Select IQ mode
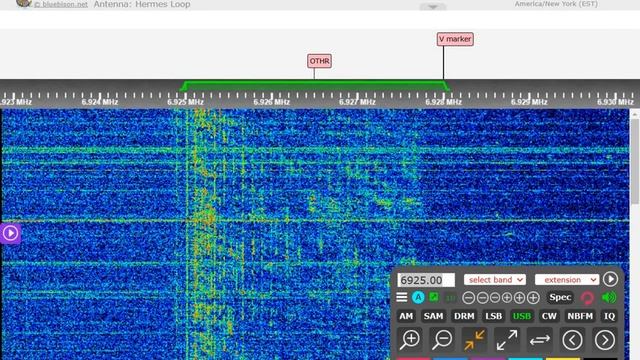Image resolution: width=640 pixels, height=360 pixels. pos(609,316)
